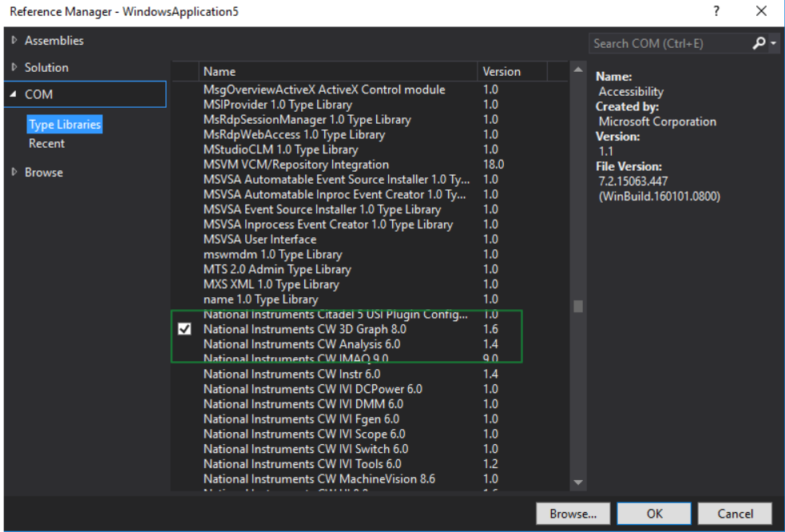Image resolution: width=785 pixels, height=532 pixels.
Task: Click version 18.0 of MSVM VCM row
Action: [x=494, y=165]
